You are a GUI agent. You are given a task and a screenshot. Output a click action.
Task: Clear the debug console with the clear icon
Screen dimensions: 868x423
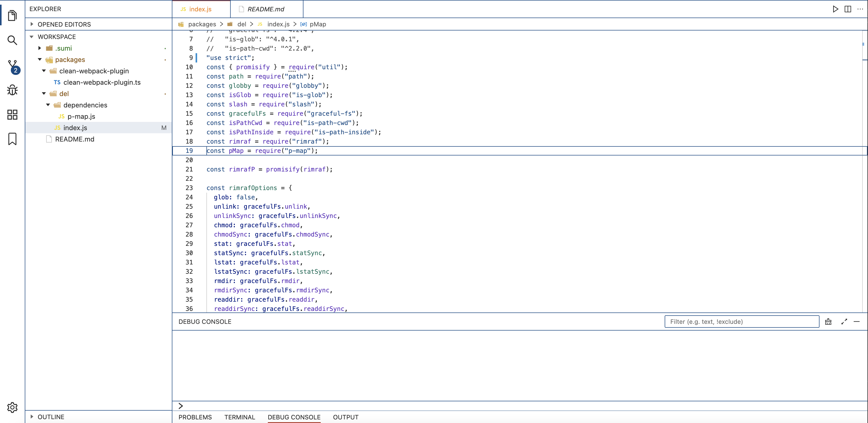828,322
